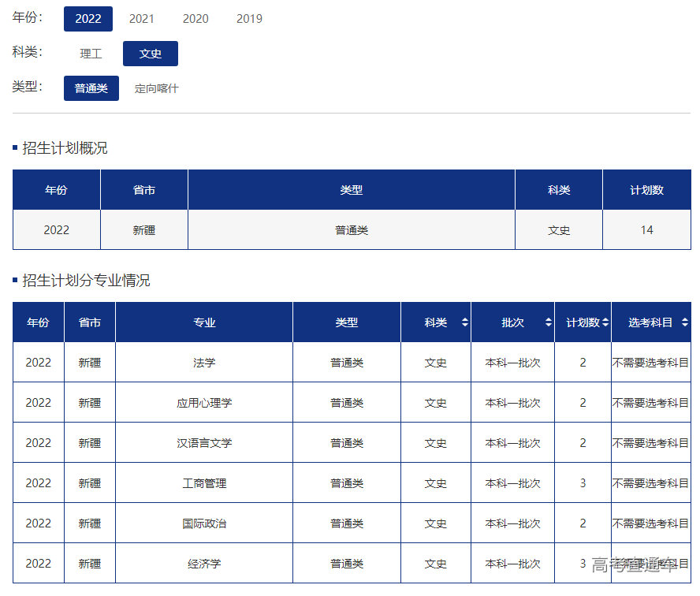Image resolution: width=700 pixels, height=596 pixels.
Task: Click 经济学 in the table
Action: tap(204, 564)
